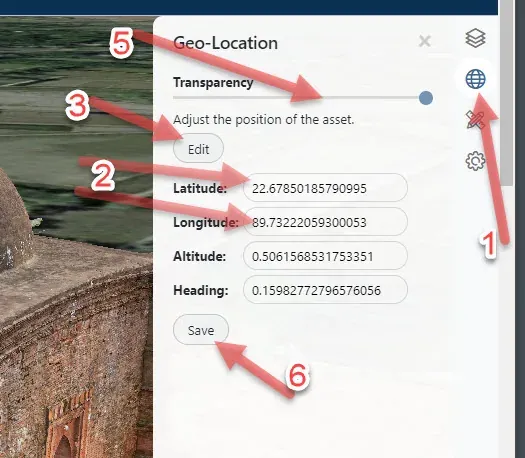Save the asset geo-location
This screenshot has height=458, width=525.
(201, 330)
